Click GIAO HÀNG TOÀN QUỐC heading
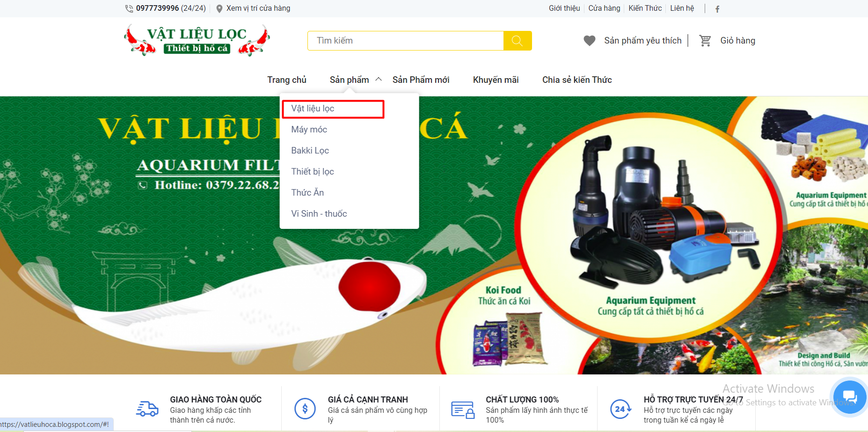The width and height of the screenshot is (868, 432). [x=216, y=400]
